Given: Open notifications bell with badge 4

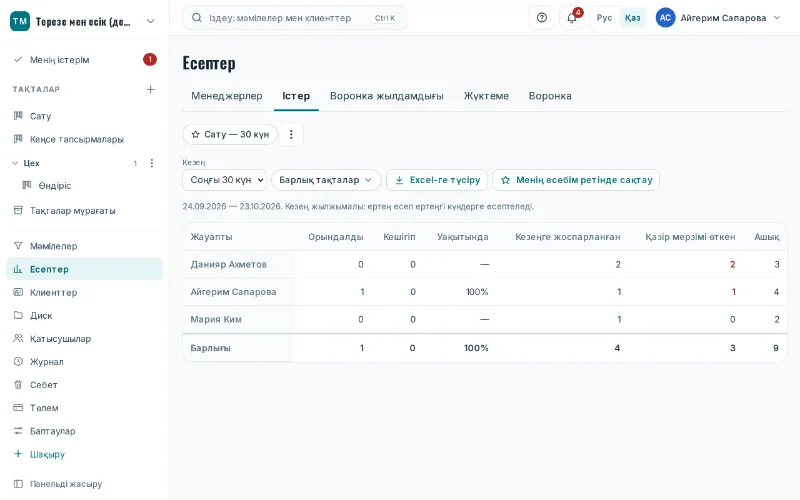Looking at the screenshot, I should [x=572, y=18].
